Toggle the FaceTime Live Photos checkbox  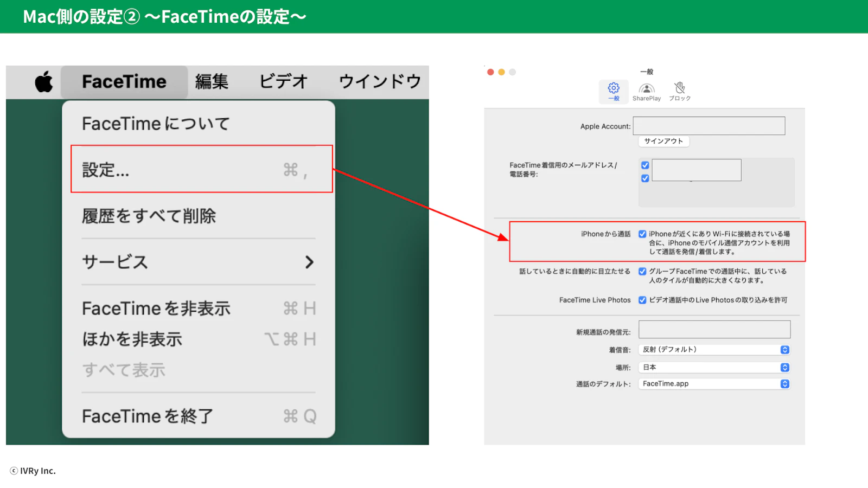pos(642,300)
